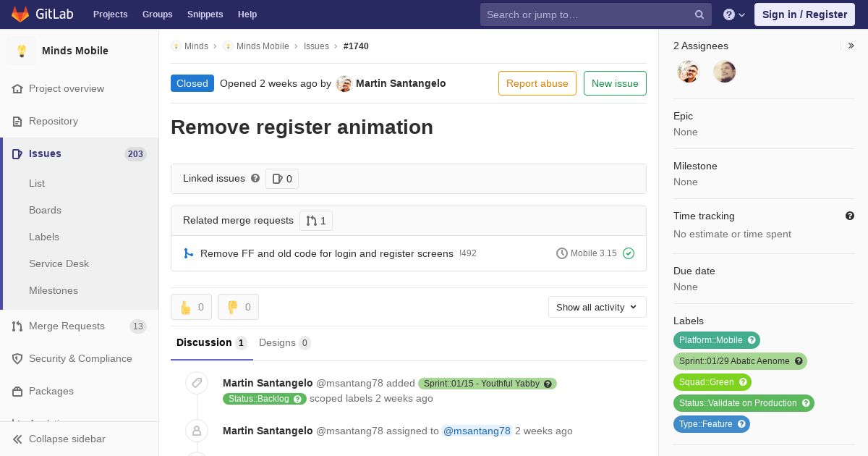868x456 pixels.
Task: Open the first assignee avatar
Action: coord(689,72)
